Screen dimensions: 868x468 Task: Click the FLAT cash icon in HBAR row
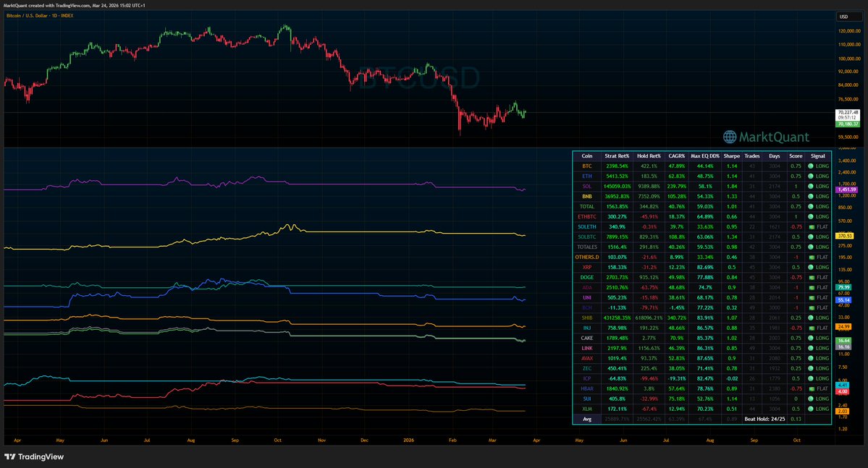(811, 389)
